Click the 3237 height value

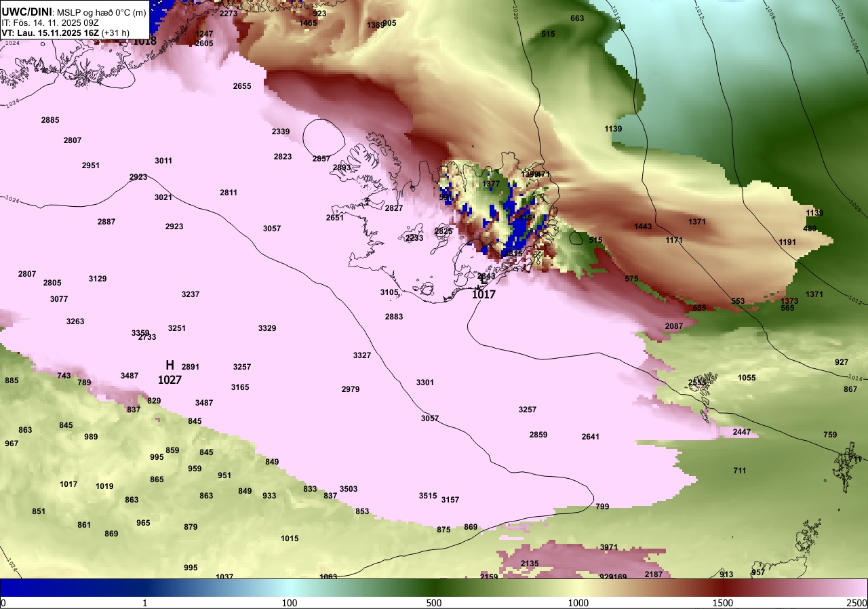(191, 294)
